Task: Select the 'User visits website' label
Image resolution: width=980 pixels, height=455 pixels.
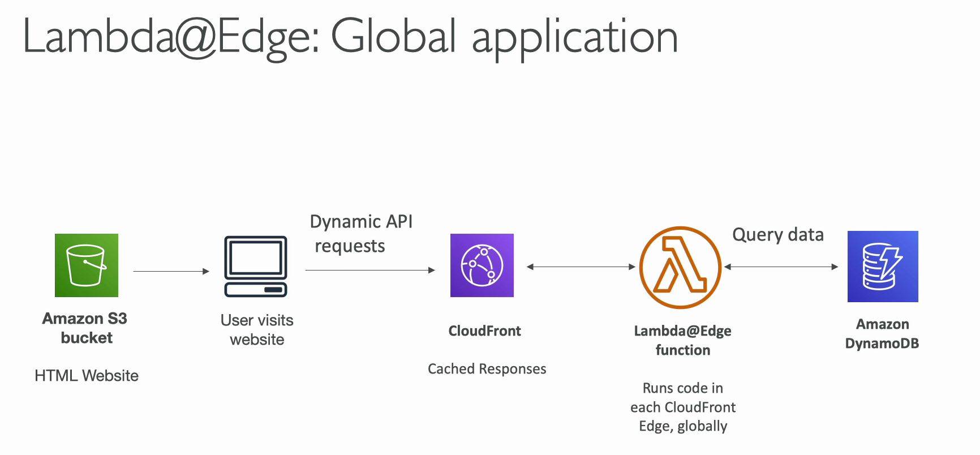Action: [257, 330]
